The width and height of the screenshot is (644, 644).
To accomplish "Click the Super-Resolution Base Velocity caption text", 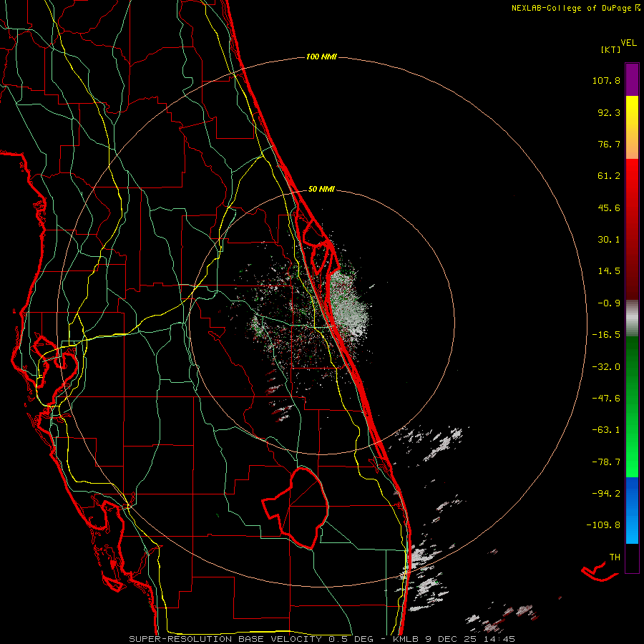I will pos(322,639).
